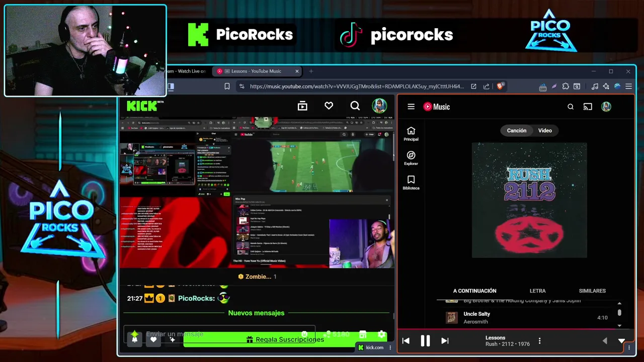Open the LETRA tab
Viewport: 644px width, 362px height.
point(537,291)
